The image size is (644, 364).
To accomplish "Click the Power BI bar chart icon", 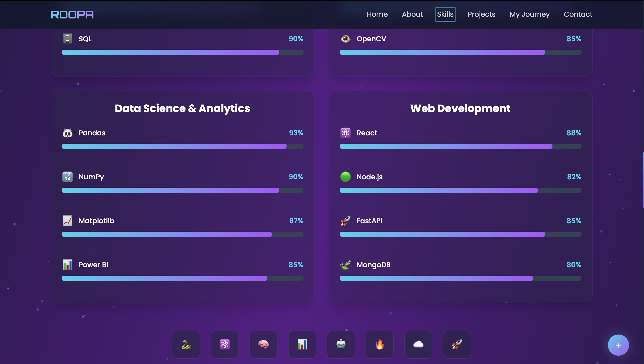I will point(68,265).
